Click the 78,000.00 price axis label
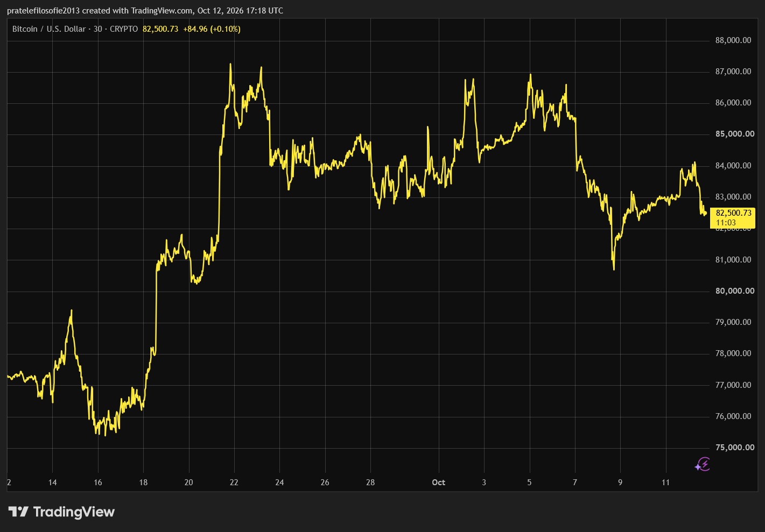Screen dimensions: 765x532 pyautogui.click(x=733, y=353)
